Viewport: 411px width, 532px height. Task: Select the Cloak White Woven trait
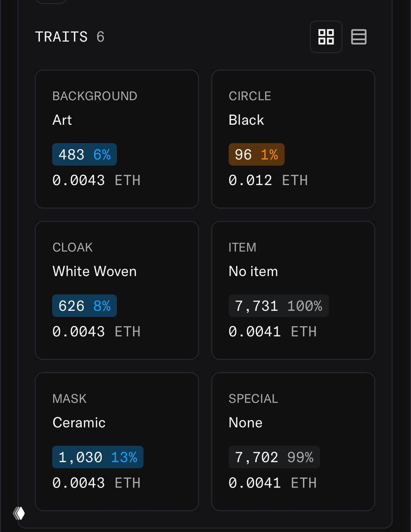116,290
